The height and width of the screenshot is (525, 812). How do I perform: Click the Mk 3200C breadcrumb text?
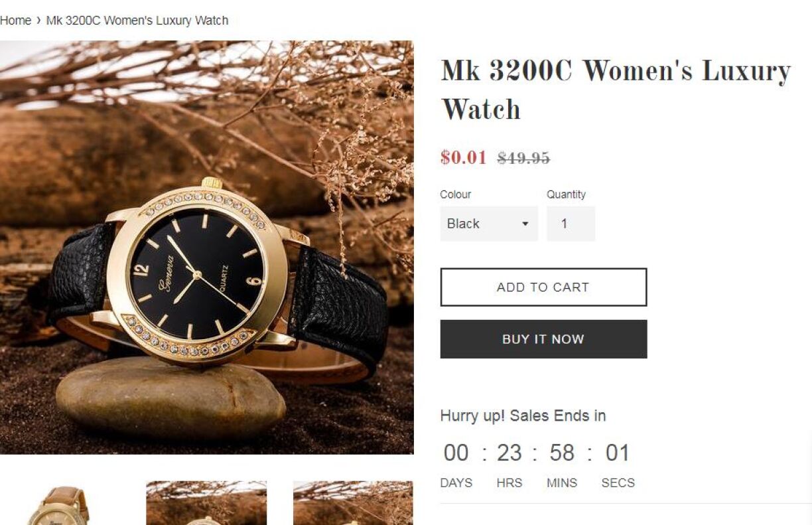click(137, 21)
